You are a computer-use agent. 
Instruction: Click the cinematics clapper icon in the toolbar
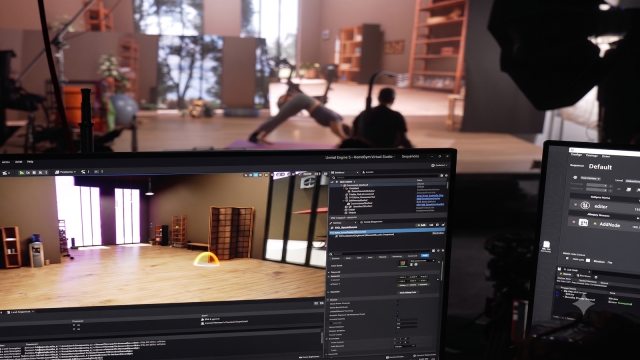point(83,172)
